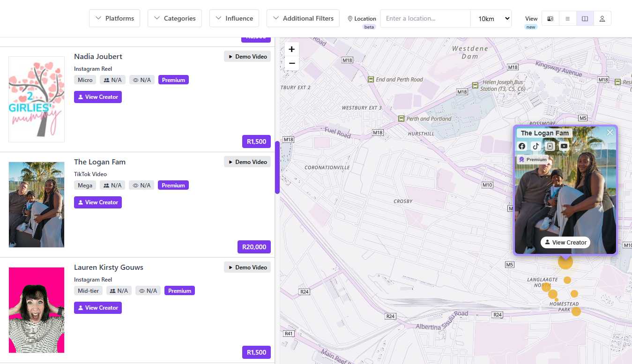Open The Logan Fam's TikTok profile
This screenshot has height=364, width=632.
535,146
